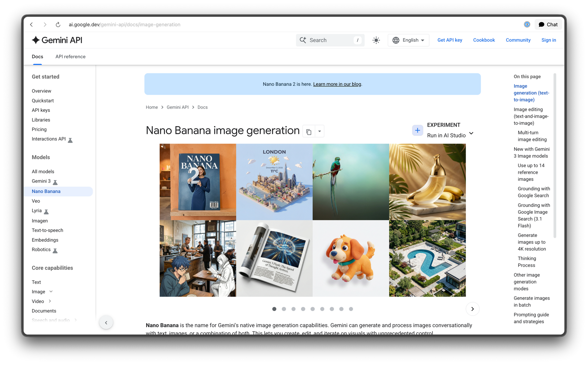Open the Robotics sidebar entry
588x365 pixels.
click(x=41, y=250)
